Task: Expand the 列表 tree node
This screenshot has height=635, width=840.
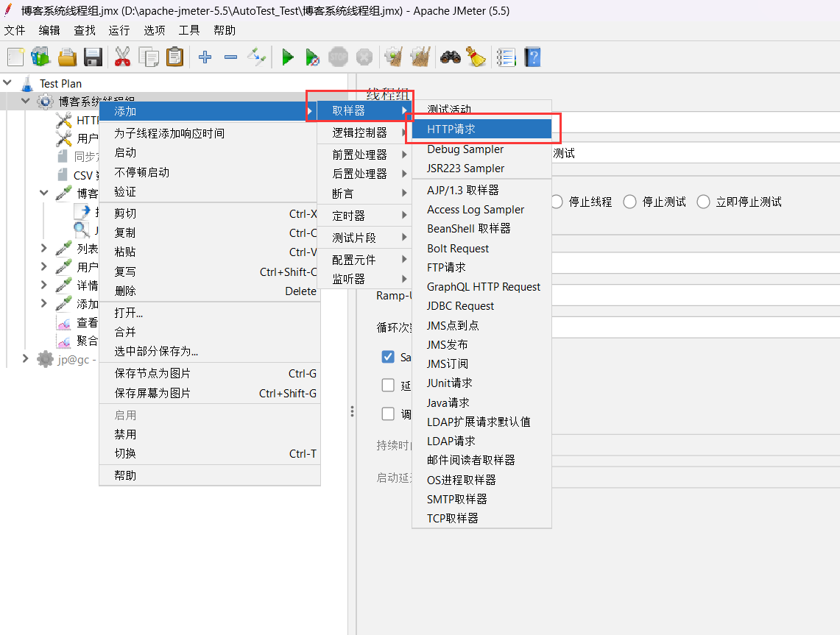Action: [44, 248]
